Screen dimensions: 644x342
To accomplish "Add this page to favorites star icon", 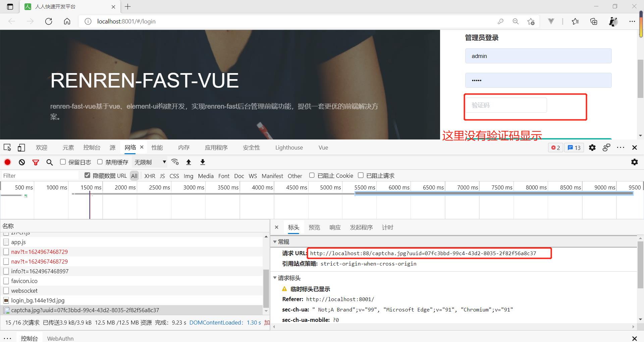I will point(531,21).
